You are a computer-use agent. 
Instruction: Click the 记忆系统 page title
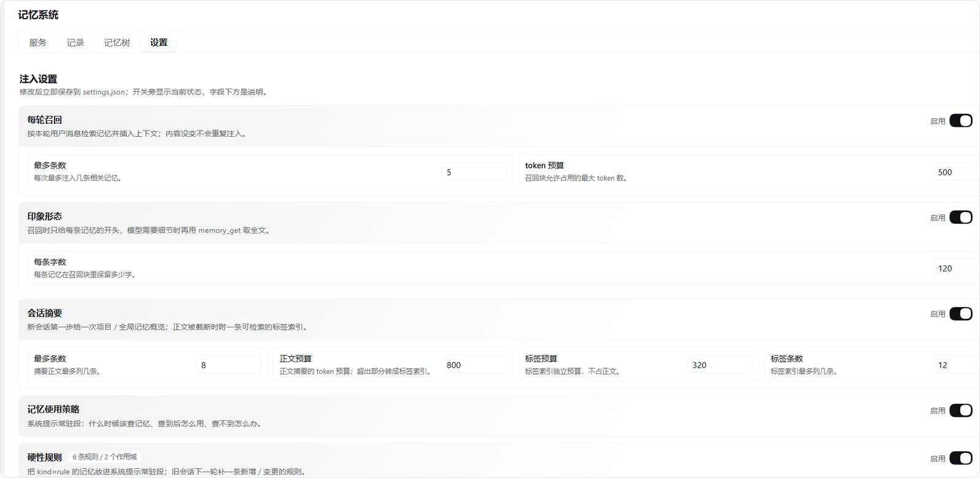pyautogui.click(x=38, y=15)
